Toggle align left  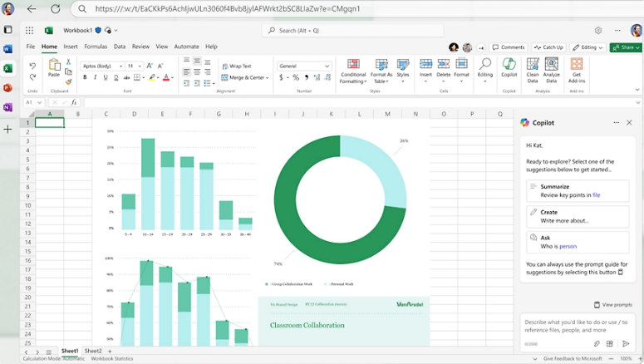[186, 72]
